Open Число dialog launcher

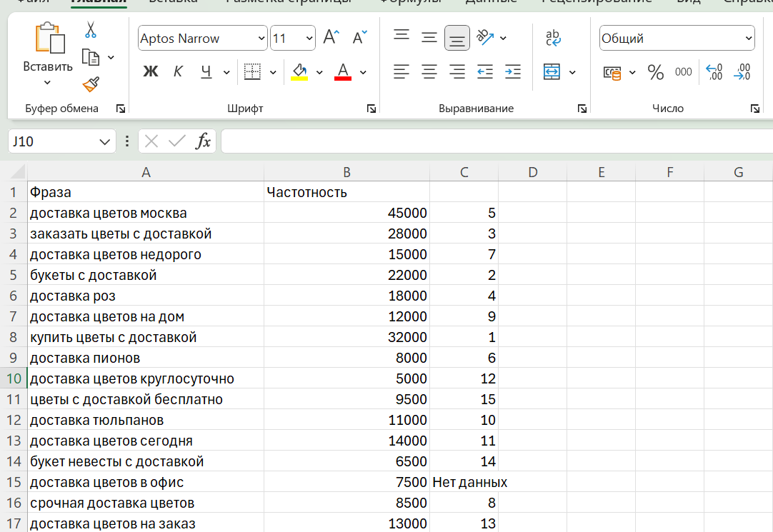coord(754,109)
